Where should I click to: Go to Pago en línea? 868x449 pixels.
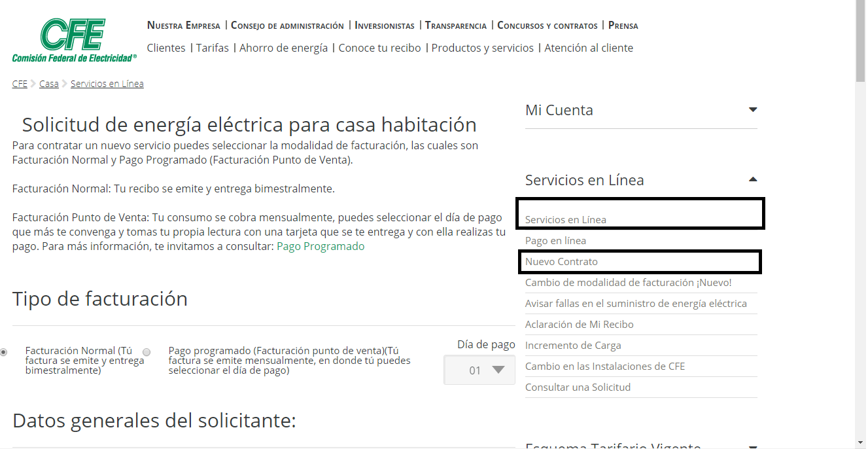click(555, 241)
